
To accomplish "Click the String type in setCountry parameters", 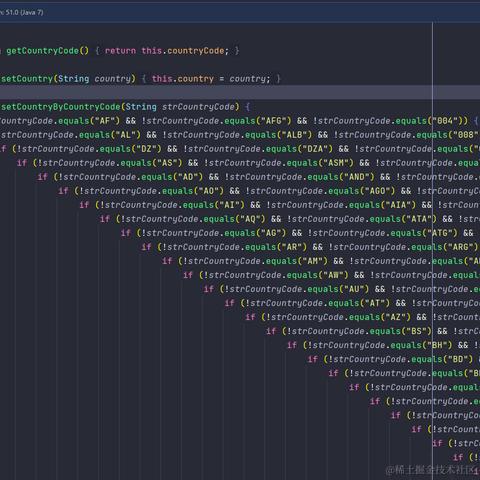I will [73, 79].
